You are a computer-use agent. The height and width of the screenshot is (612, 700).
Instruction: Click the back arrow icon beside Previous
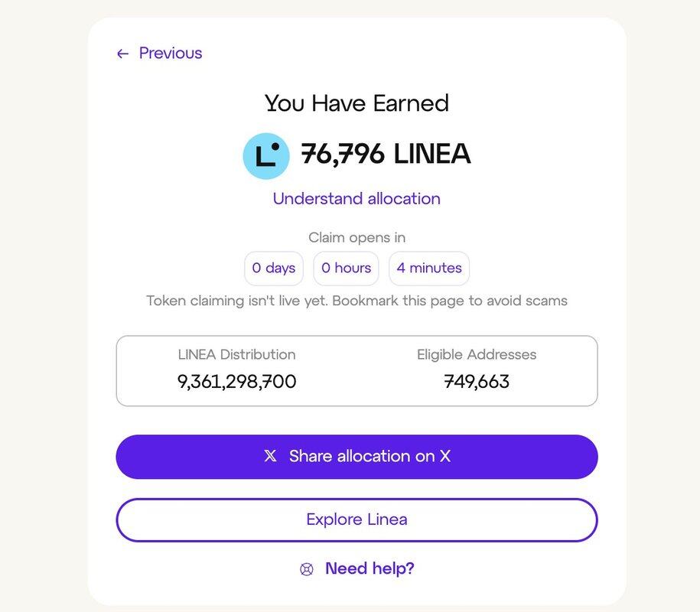(x=122, y=54)
